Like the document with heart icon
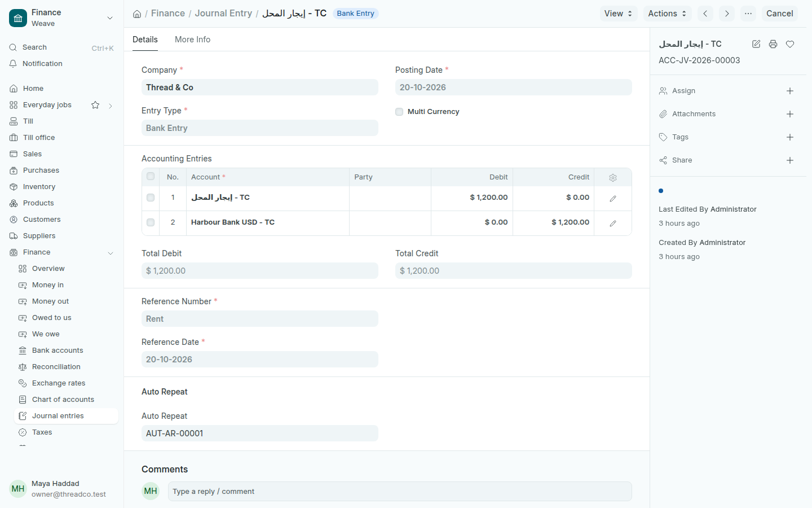Viewport: 812px width, 508px height. (790, 44)
